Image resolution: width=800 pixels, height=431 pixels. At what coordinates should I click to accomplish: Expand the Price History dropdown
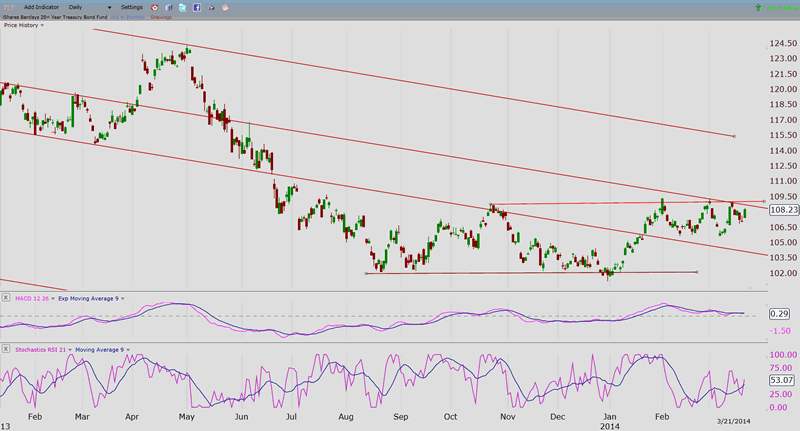click(40, 25)
